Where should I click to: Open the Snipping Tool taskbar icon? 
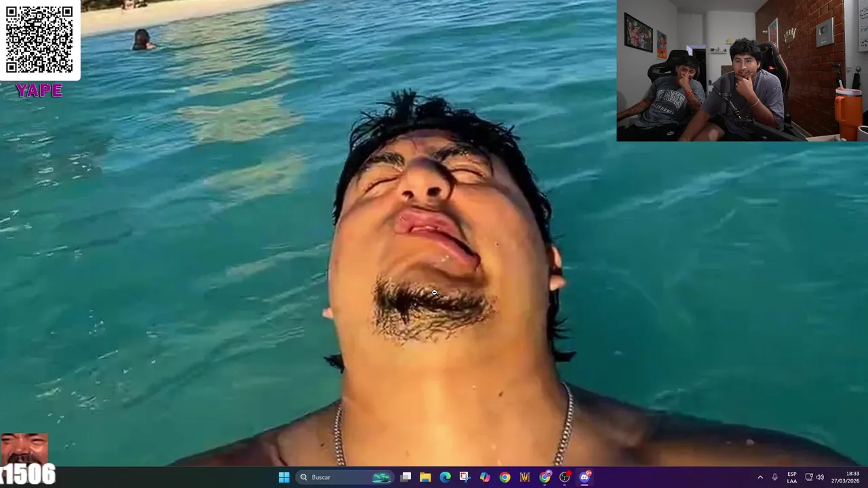[x=465, y=477]
